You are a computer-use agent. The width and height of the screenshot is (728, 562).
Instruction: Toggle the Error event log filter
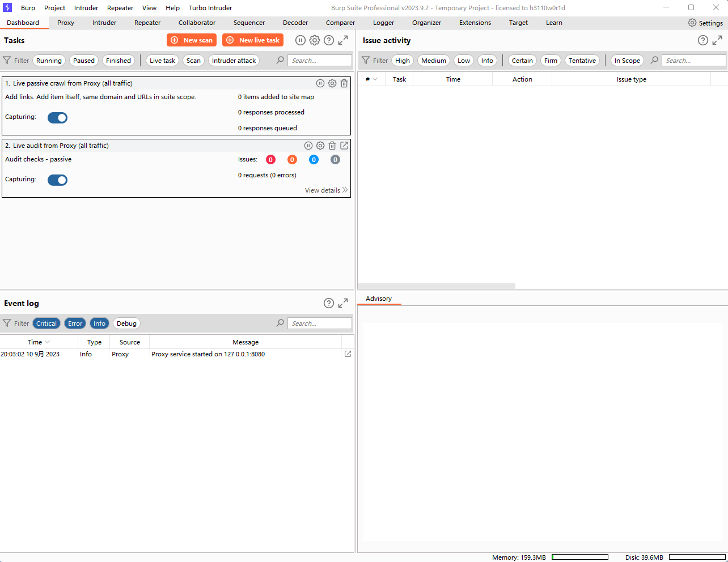pos(75,323)
